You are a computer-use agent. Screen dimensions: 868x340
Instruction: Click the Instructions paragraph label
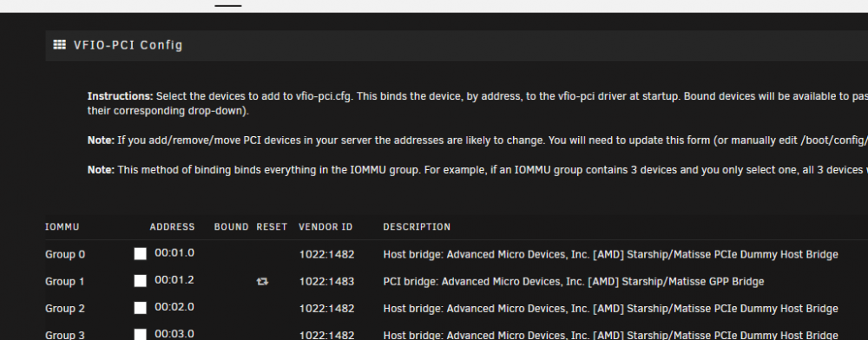[x=120, y=95]
